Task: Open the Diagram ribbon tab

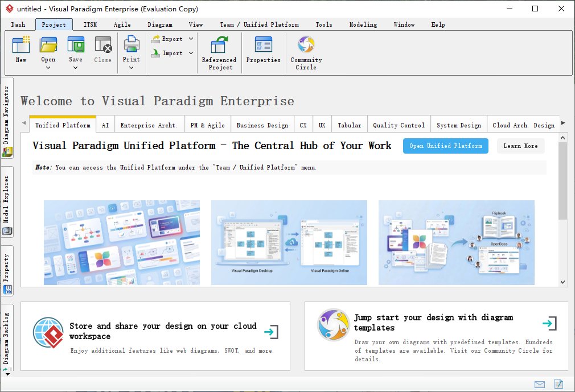Action: click(x=160, y=24)
